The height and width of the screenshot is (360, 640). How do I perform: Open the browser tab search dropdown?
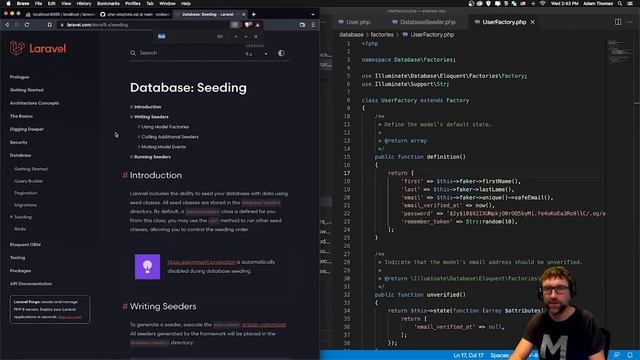(313, 14)
